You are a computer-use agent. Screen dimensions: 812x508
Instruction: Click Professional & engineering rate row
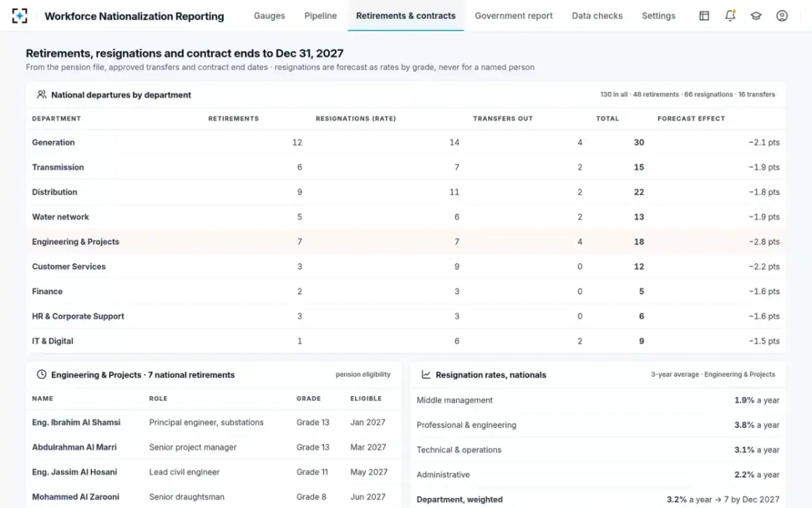coord(598,425)
